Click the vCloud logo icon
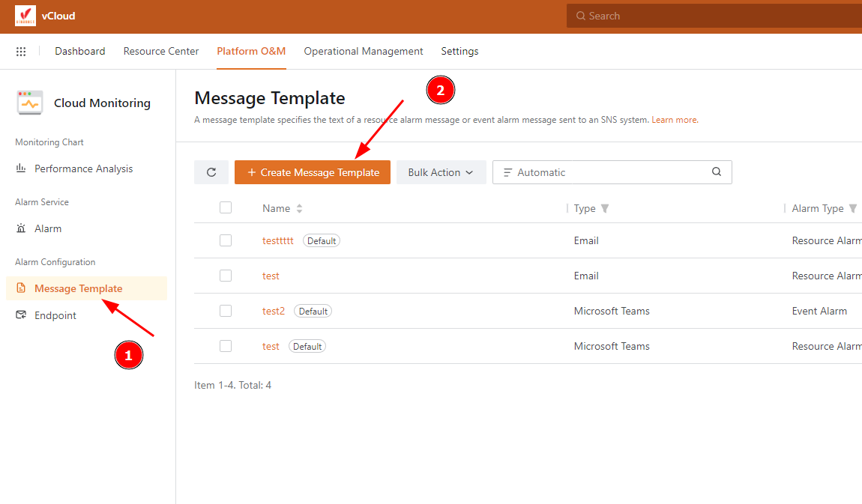 pyautogui.click(x=25, y=16)
